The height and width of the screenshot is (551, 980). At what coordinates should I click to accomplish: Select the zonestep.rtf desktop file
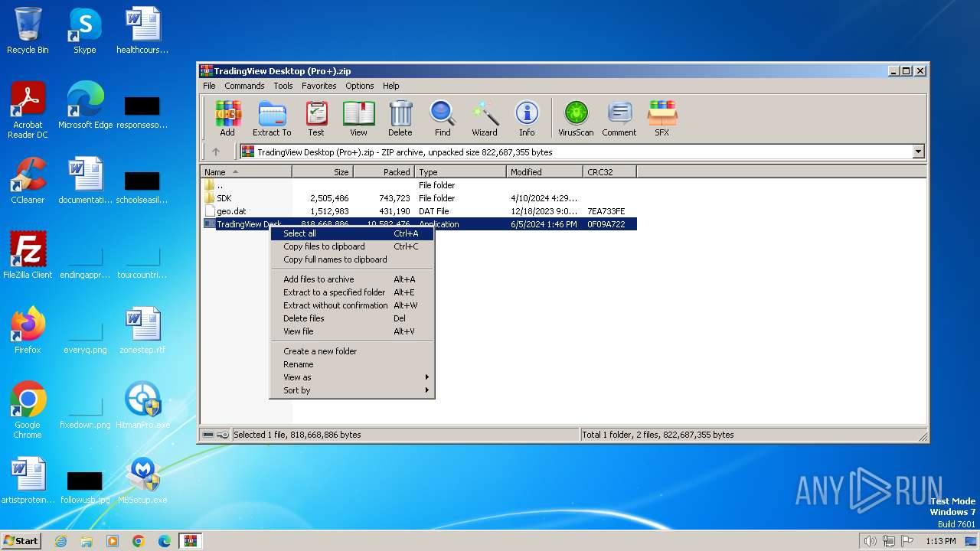pos(142,331)
